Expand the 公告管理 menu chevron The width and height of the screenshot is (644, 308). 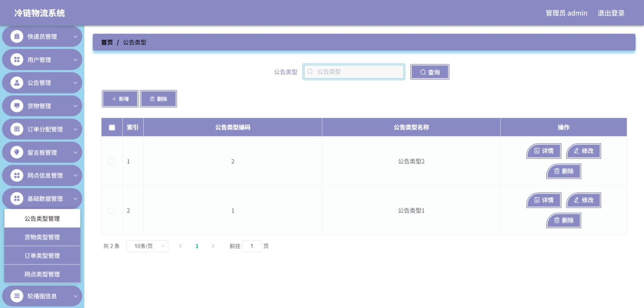point(75,83)
